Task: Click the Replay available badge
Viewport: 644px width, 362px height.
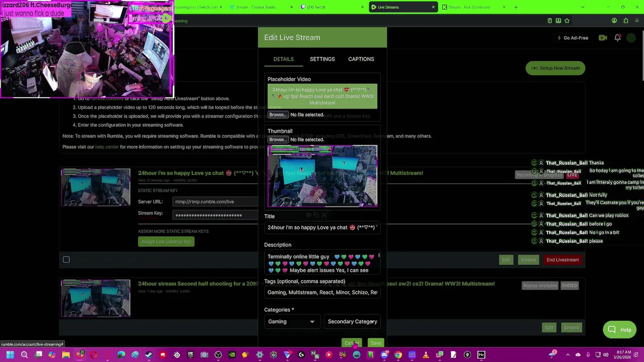Action: click(x=540, y=286)
